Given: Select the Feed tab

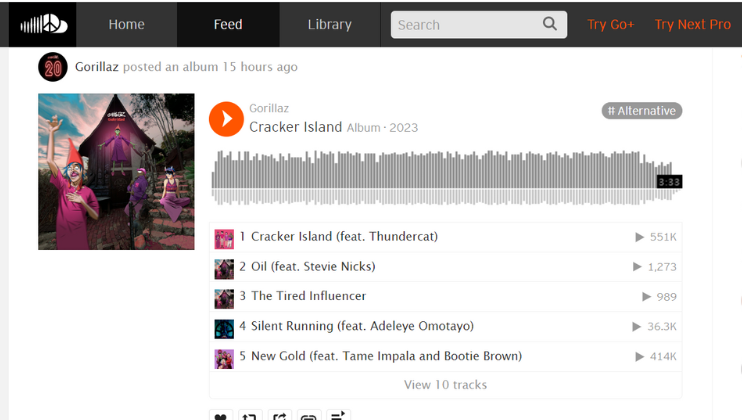Looking at the screenshot, I should [x=228, y=24].
